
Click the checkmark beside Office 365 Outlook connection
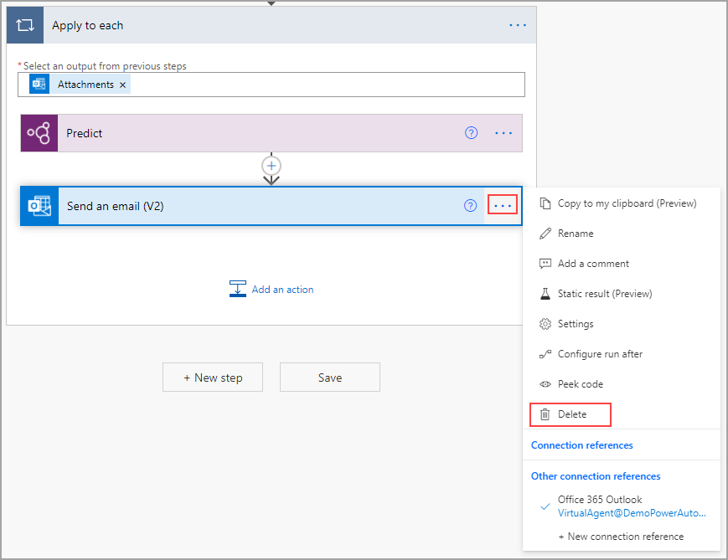[x=545, y=506]
